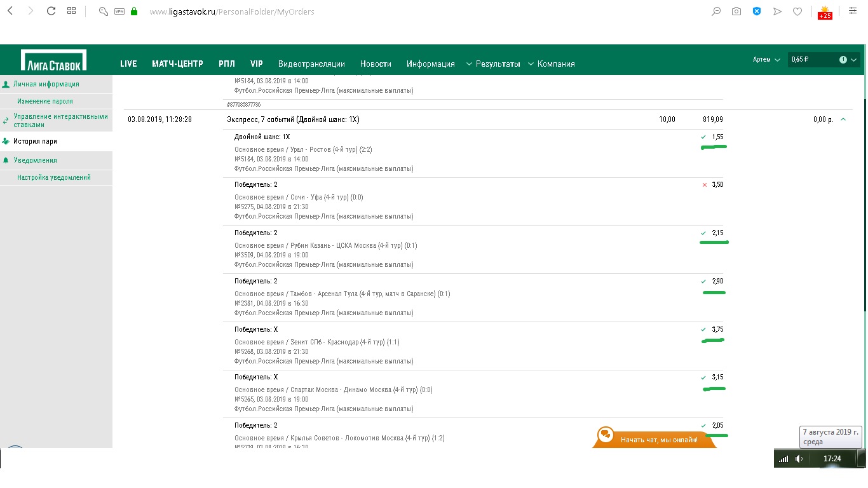Go to Видеотрансляции
This screenshot has height=488, width=868.
311,64
